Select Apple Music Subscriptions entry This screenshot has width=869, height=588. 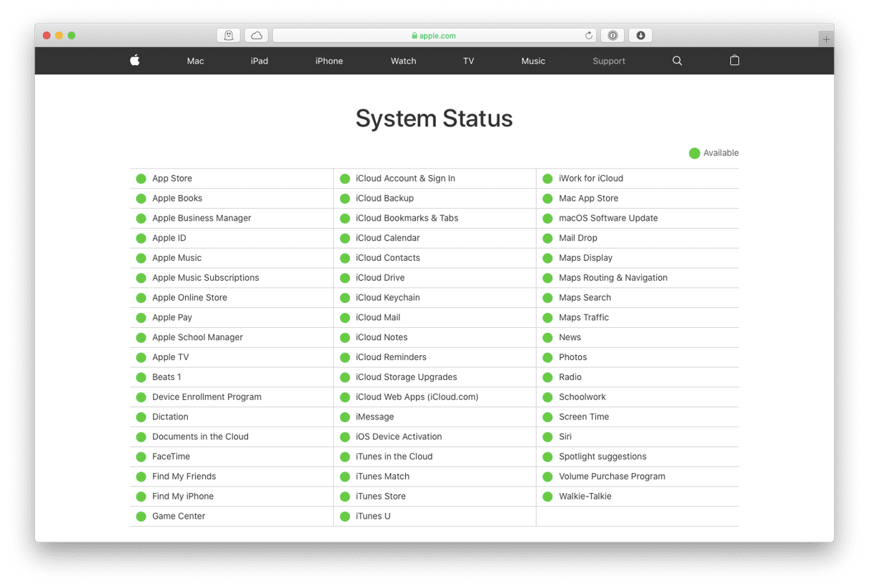pyautogui.click(x=206, y=278)
